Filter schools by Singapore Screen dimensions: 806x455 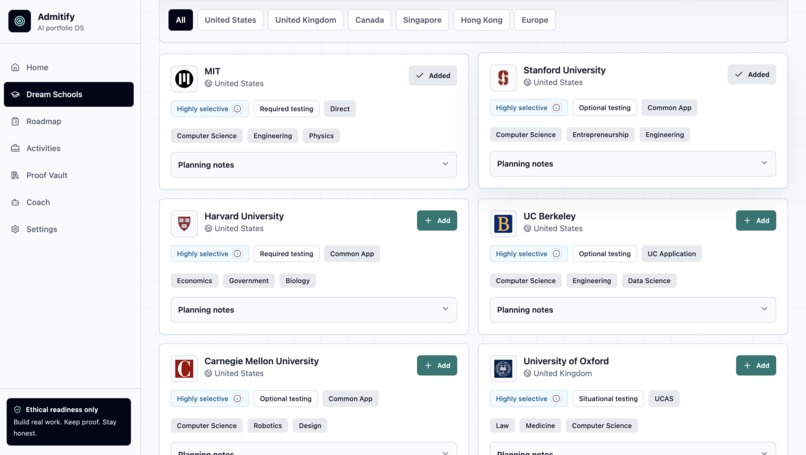422,20
